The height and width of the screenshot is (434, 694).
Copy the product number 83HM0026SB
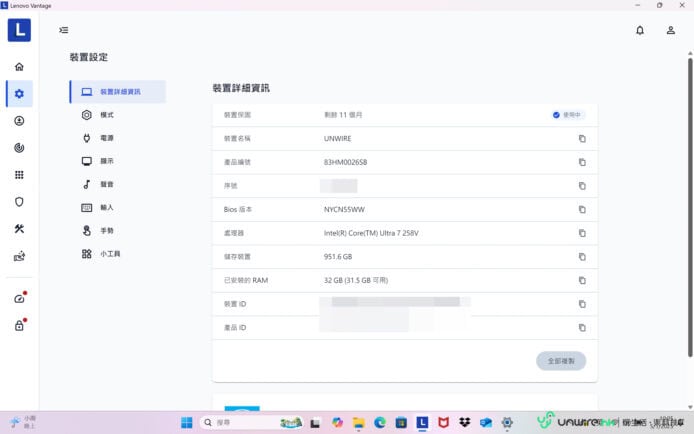tap(582, 162)
